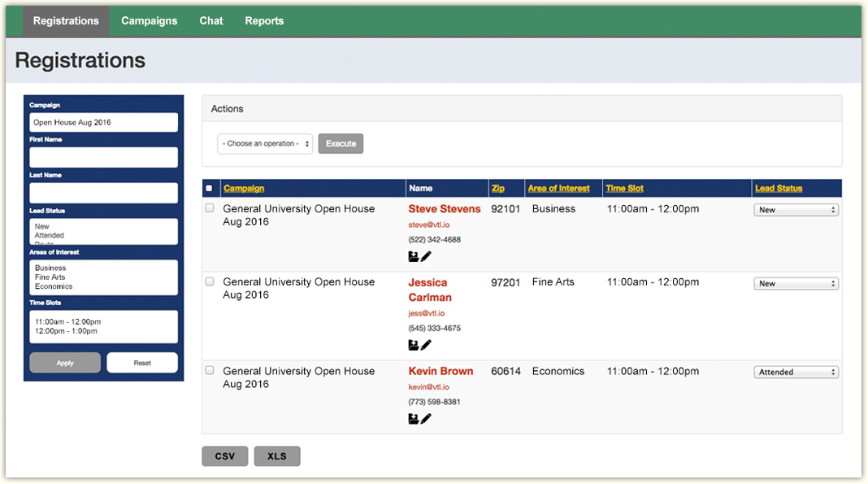868x484 pixels.
Task: Open the Reports tab
Action: pos(264,21)
